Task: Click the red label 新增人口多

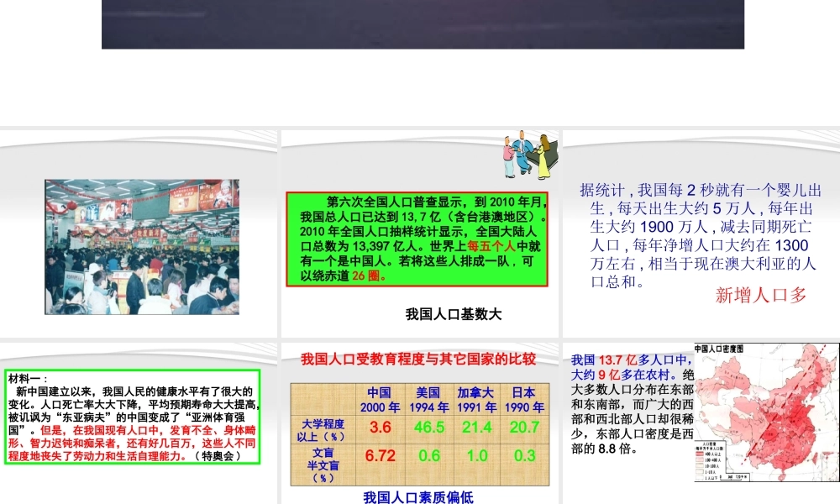Action: (761, 295)
